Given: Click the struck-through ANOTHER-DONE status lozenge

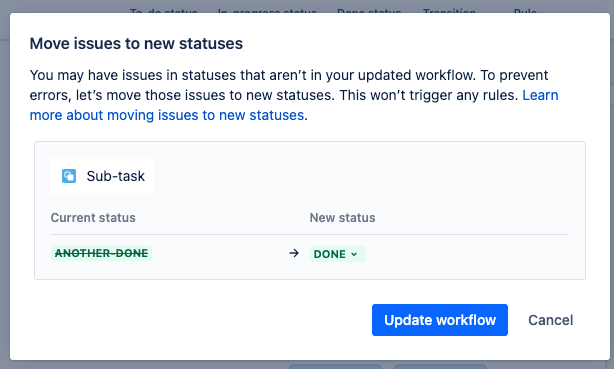Looking at the screenshot, I should 101,253.
